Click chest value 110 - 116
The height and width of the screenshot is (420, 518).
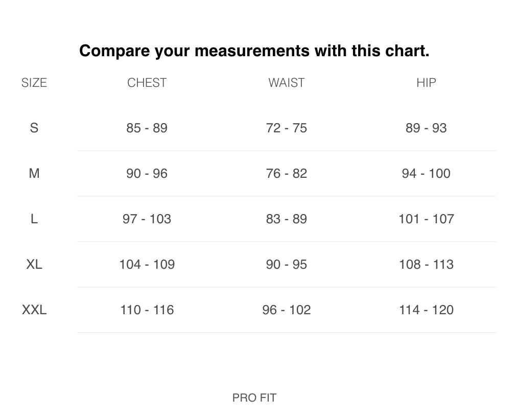(x=147, y=310)
